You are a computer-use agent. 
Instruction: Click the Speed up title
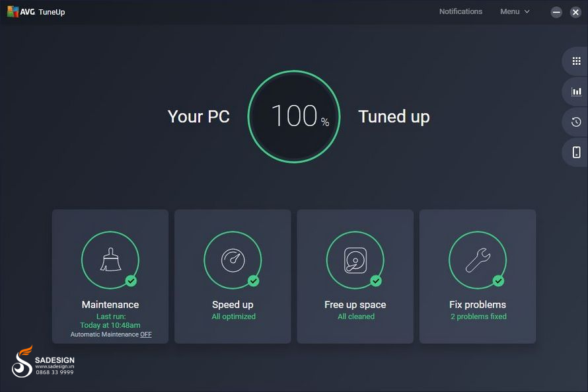(x=233, y=305)
